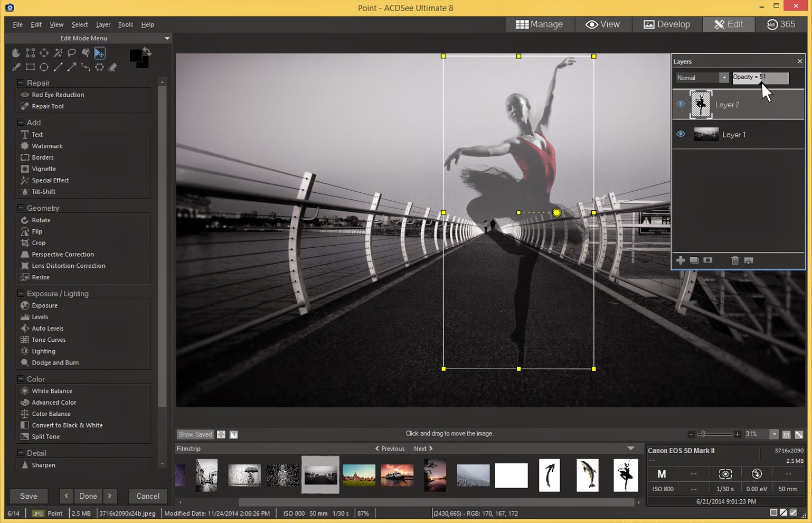Hide Layer 2 with its eye icon

[681, 104]
